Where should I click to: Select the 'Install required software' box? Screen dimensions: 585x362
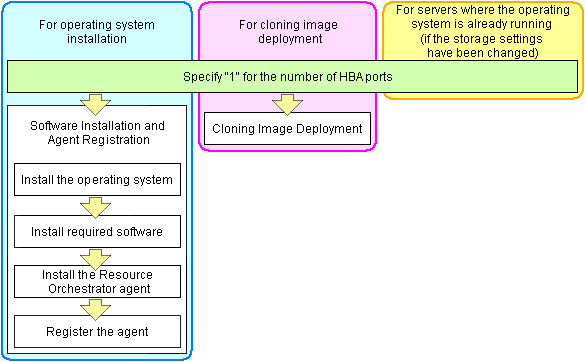pos(97,231)
